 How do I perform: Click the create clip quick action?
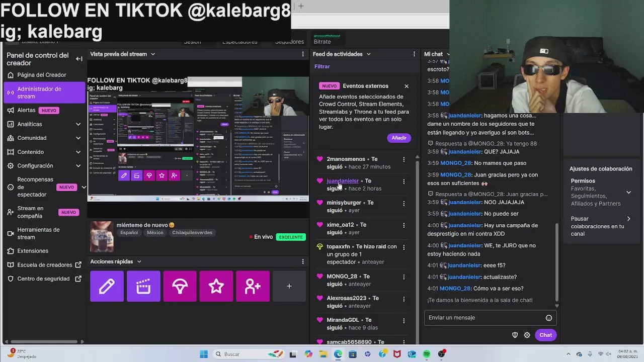click(x=143, y=286)
